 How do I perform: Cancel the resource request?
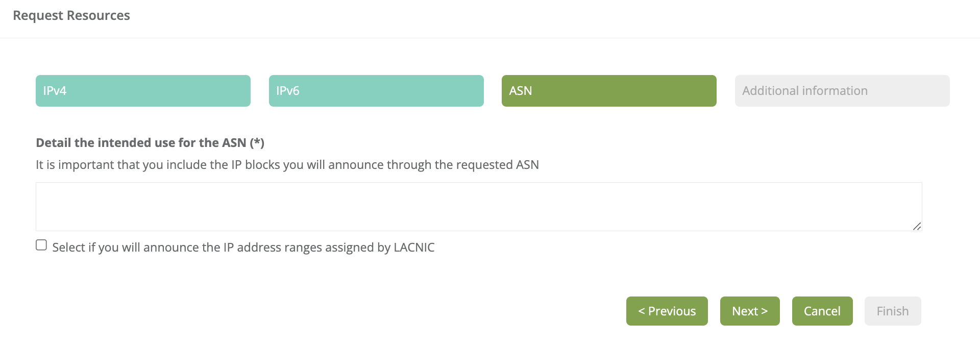pyautogui.click(x=822, y=311)
